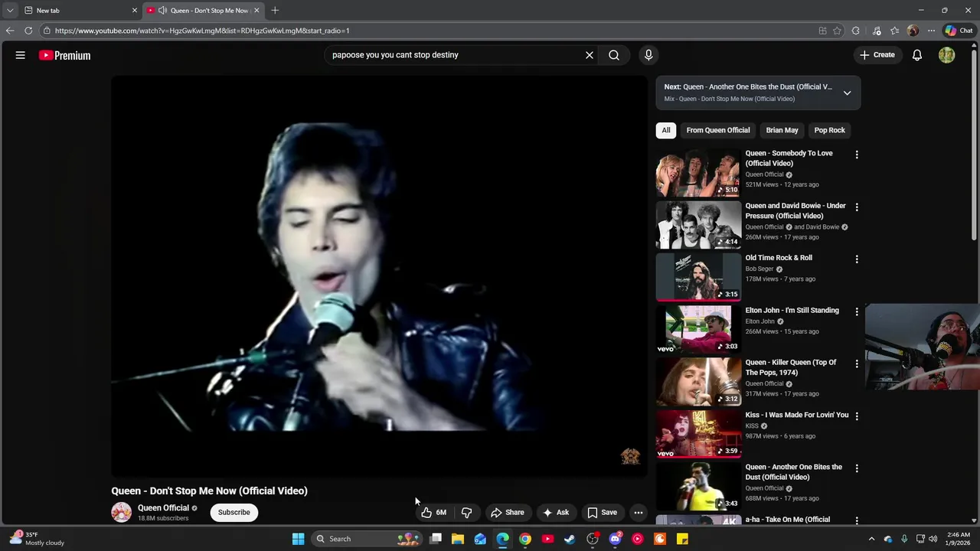Open Copilot Chat in the browser
The width and height of the screenshot is (980, 551).
tap(959, 31)
